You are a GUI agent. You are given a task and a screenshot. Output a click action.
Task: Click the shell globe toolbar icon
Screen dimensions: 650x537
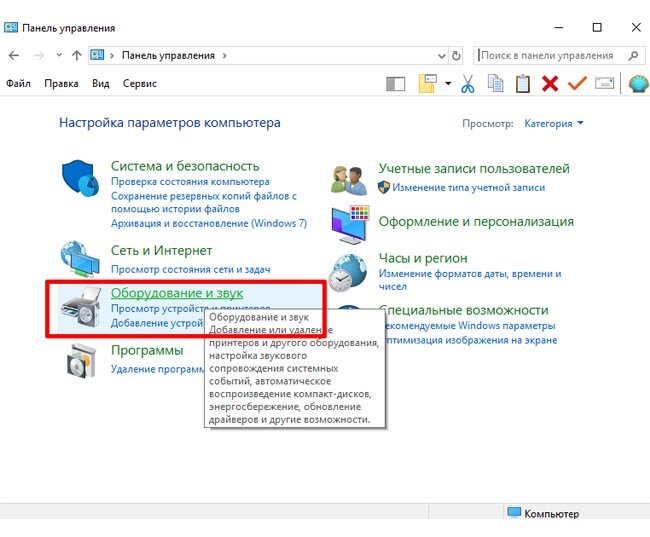pos(639,84)
